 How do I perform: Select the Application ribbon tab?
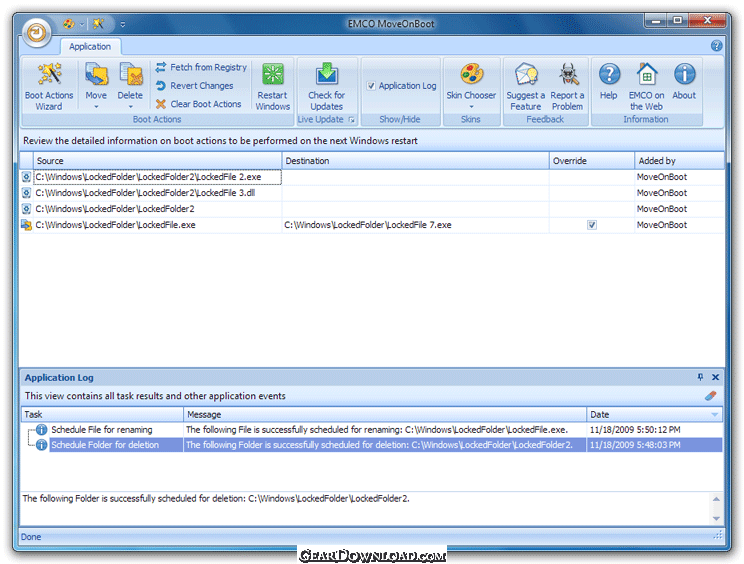(90, 46)
